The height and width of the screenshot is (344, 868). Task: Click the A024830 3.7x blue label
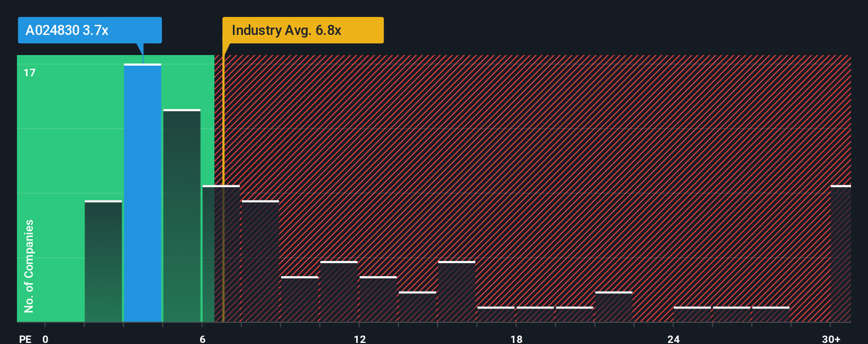pyautogui.click(x=90, y=30)
